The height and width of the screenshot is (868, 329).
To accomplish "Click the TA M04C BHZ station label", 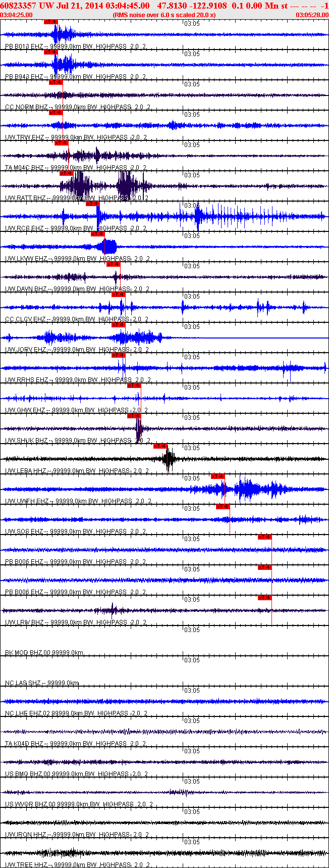I will (76, 168).
